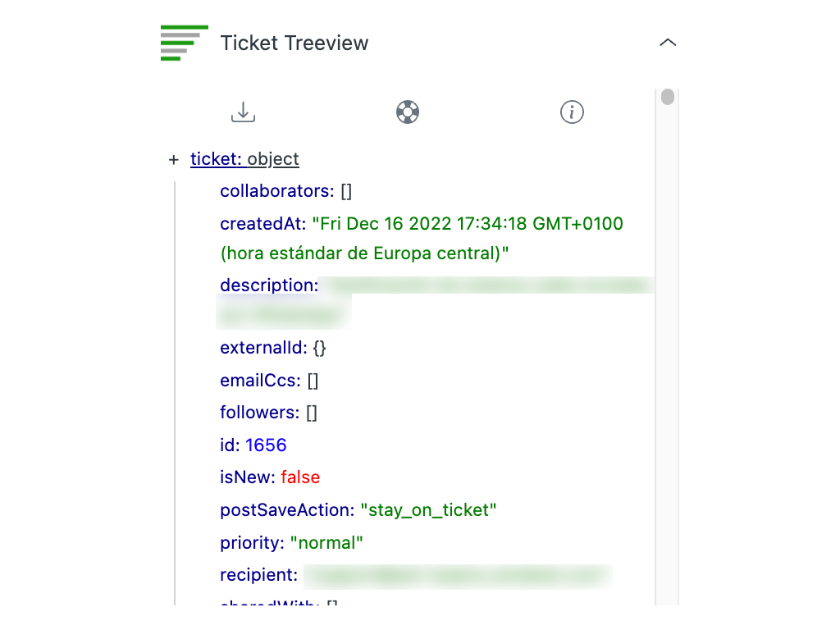Collapse the Ticket Treeview panel chevron
840x630 pixels.
point(668,43)
